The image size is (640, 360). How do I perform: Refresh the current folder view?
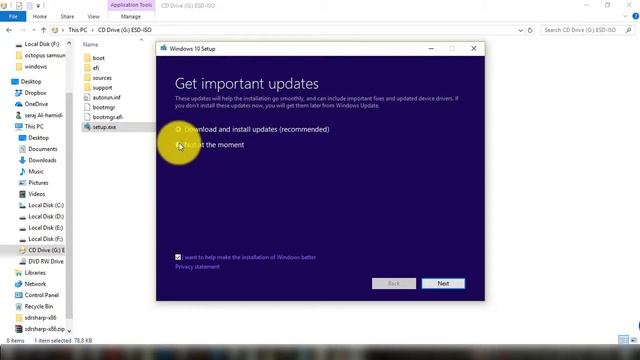tap(530, 30)
